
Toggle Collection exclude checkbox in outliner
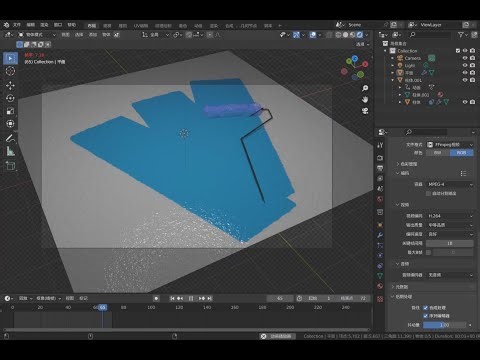click(458, 51)
